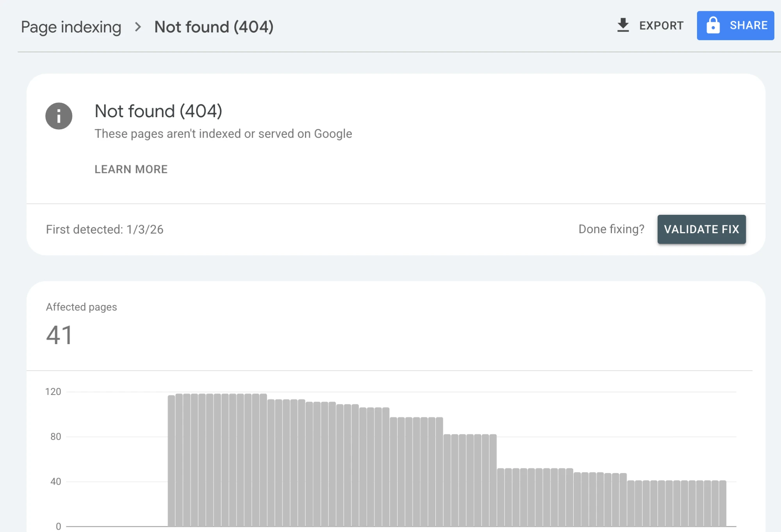Click the Not found (404) card heading
The width and height of the screenshot is (781, 532).
[x=159, y=111]
